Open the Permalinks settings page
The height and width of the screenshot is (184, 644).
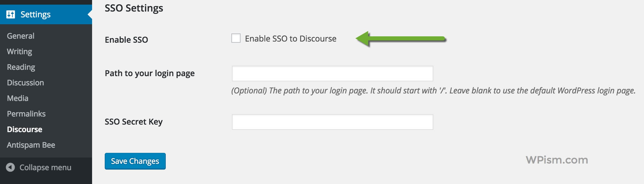[x=26, y=114]
